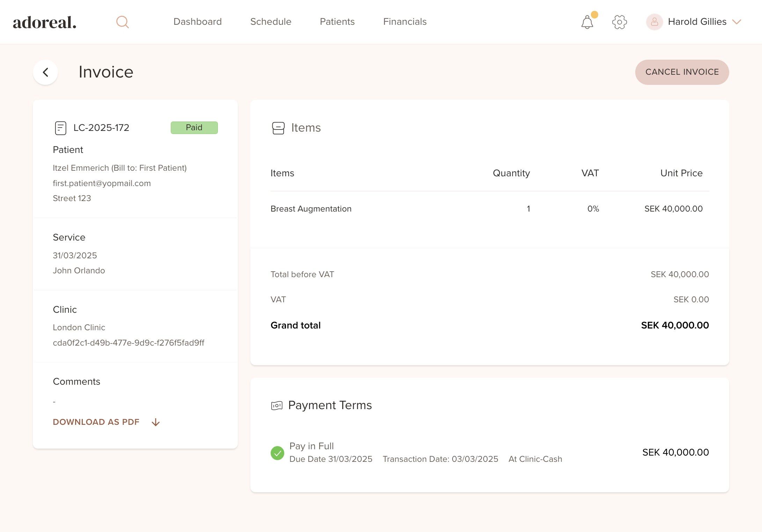The width and height of the screenshot is (762, 532).
Task: Click the Items section box icon
Action: click(278, 128)
